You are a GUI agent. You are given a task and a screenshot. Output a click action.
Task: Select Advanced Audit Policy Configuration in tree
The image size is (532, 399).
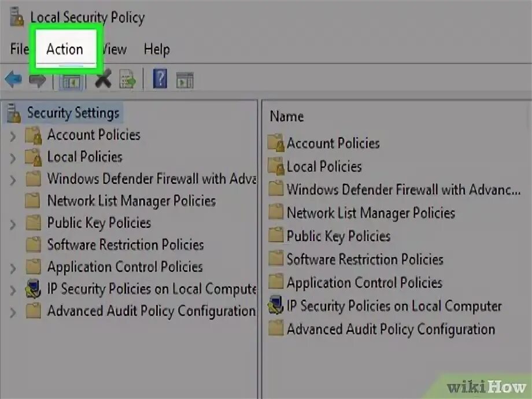point(152,311)
